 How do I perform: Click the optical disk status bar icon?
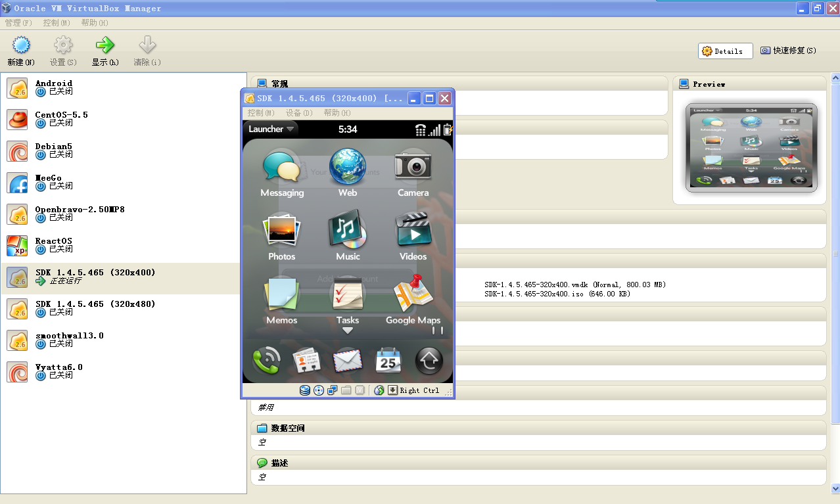(x=319, y=390)
